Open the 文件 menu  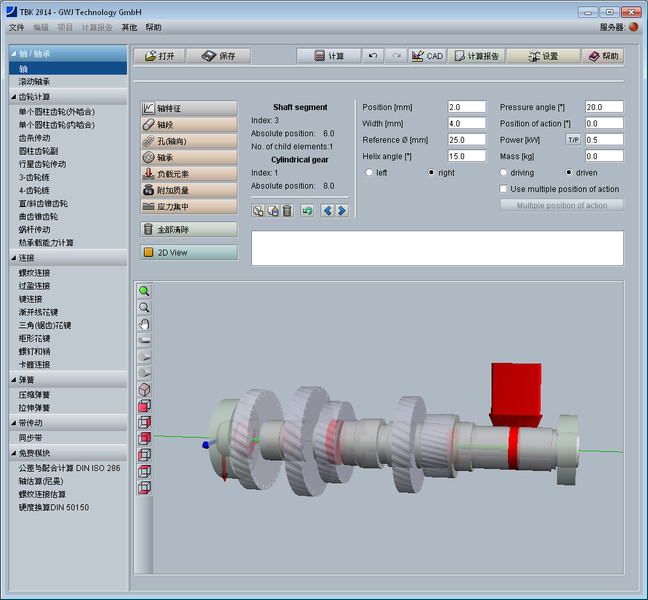coord(16,27)
